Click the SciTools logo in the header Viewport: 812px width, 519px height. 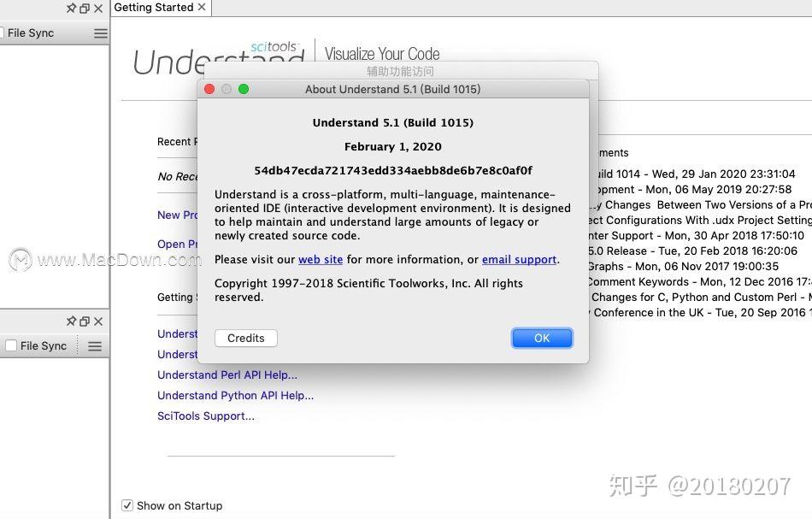(274, 47)
